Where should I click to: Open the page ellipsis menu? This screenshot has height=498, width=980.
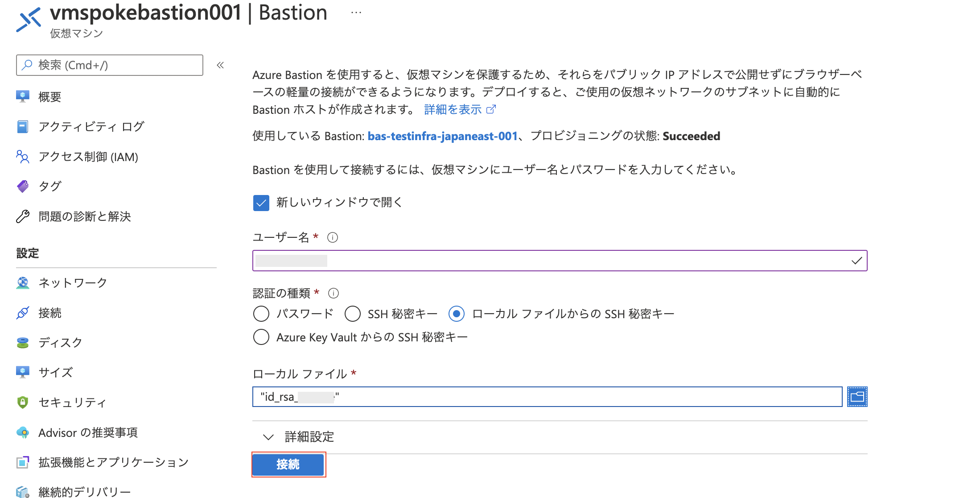355,12
